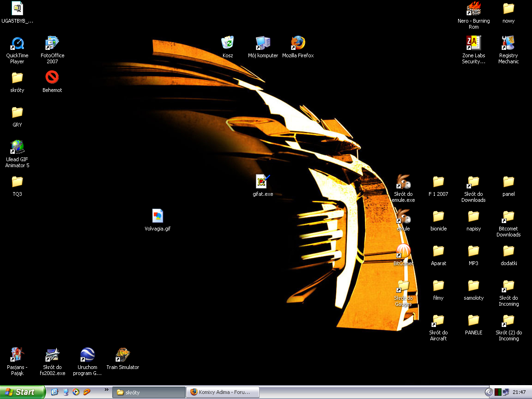Viewport: 532px width, 399px height.
Task: Select the Pasjans - Pająk game icon
Action: 17,355
